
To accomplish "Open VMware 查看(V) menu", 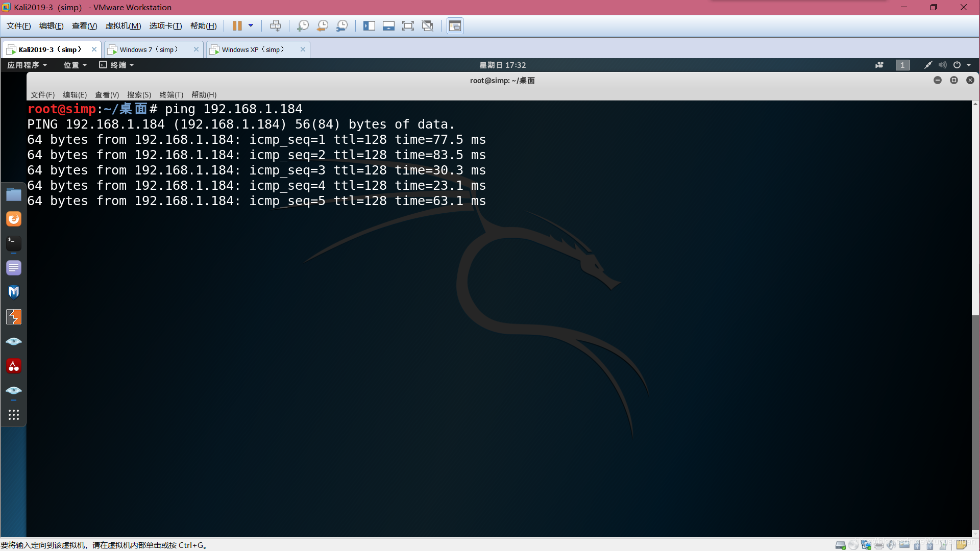I will pos(84,26).
